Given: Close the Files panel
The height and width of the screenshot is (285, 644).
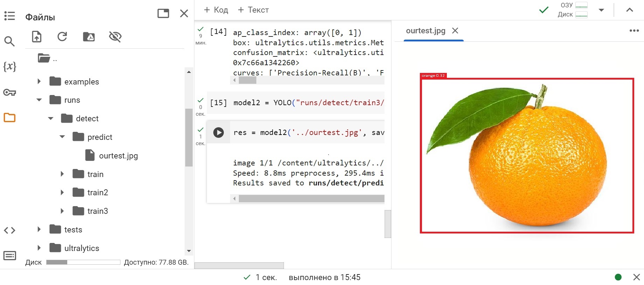Looking at the screenshot, I should pyautogui.click(x=184, y=13).
